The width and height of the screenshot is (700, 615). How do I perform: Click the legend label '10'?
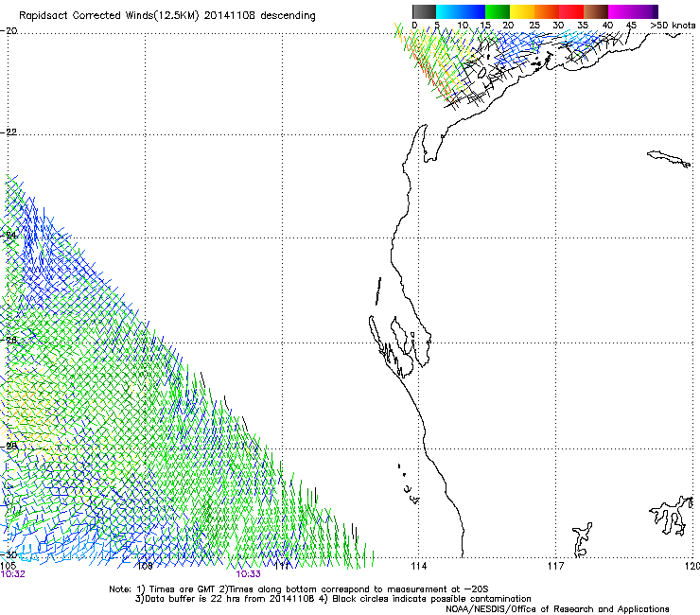[x=463, y=26]
